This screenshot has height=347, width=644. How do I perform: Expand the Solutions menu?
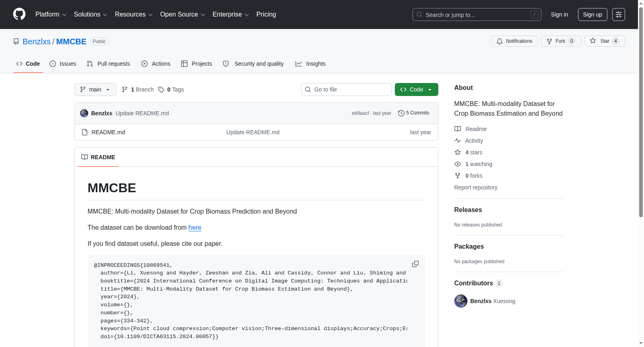pyautogui.click(x=91, y=15)
